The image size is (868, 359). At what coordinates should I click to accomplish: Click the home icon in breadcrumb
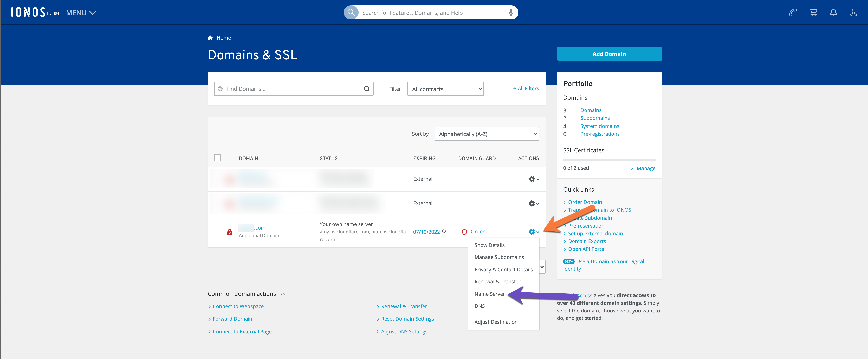pyautogui.click(x=210, y=38)
